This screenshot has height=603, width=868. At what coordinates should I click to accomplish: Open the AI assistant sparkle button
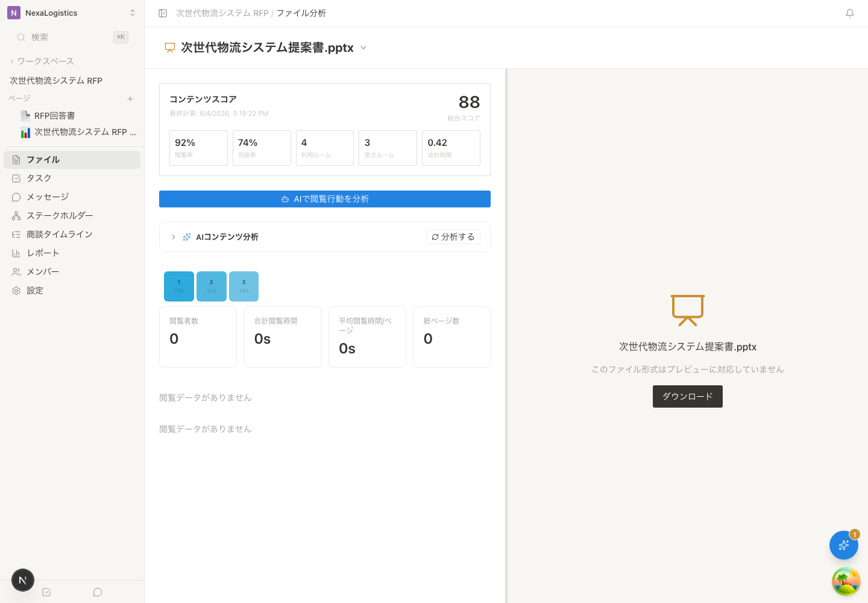pyautogui.click(x=844, y=545)
